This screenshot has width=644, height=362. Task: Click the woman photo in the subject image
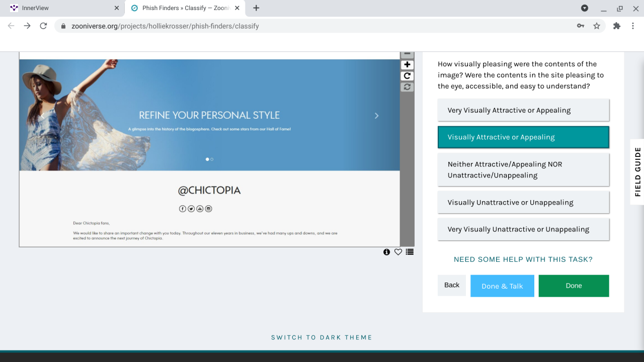tap(84, 115)
